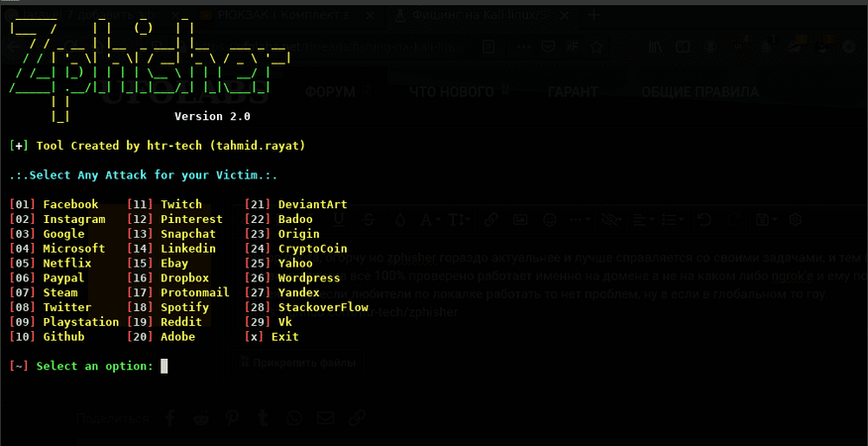Open font family dropdown in editor

(x=430, y=220)
